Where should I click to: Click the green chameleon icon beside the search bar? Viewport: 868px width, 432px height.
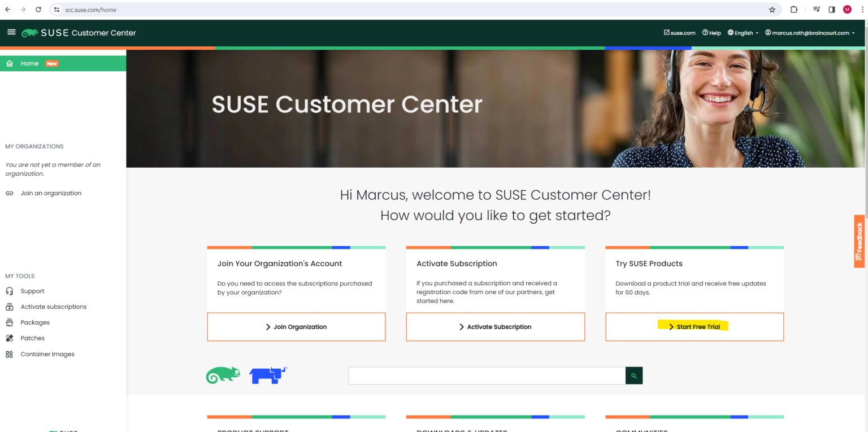click(223, 374)
